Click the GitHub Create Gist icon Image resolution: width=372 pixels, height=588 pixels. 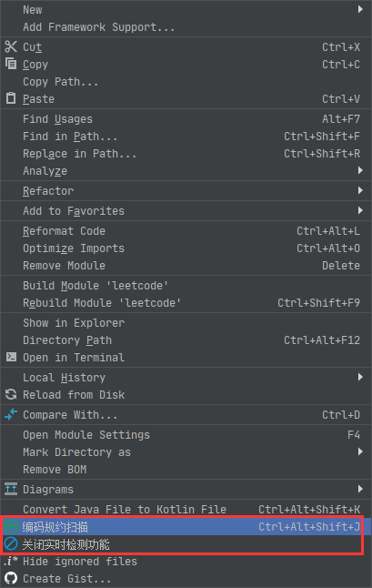click(x=11, y=578)
